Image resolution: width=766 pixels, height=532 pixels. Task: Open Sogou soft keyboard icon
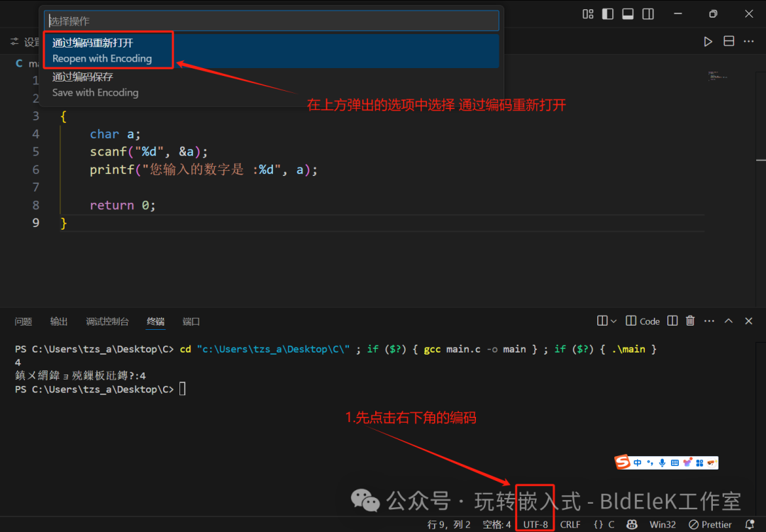(x=675, y=462)
